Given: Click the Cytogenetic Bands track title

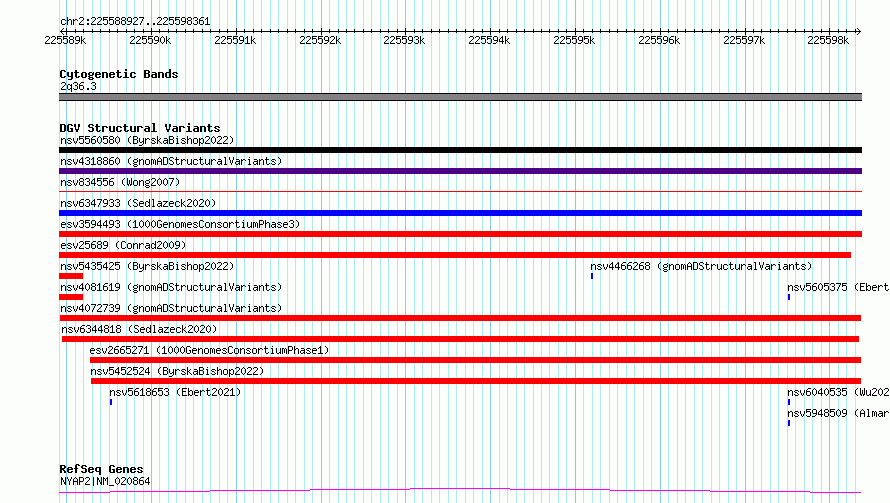Looking at the screenshot, I should (119, 74).
